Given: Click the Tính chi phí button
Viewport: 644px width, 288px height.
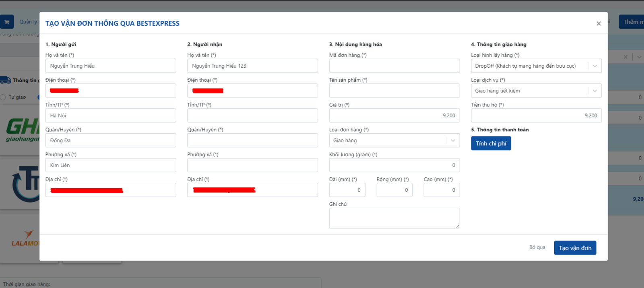Looking at the screenshot, I should [x=491, y=143].
